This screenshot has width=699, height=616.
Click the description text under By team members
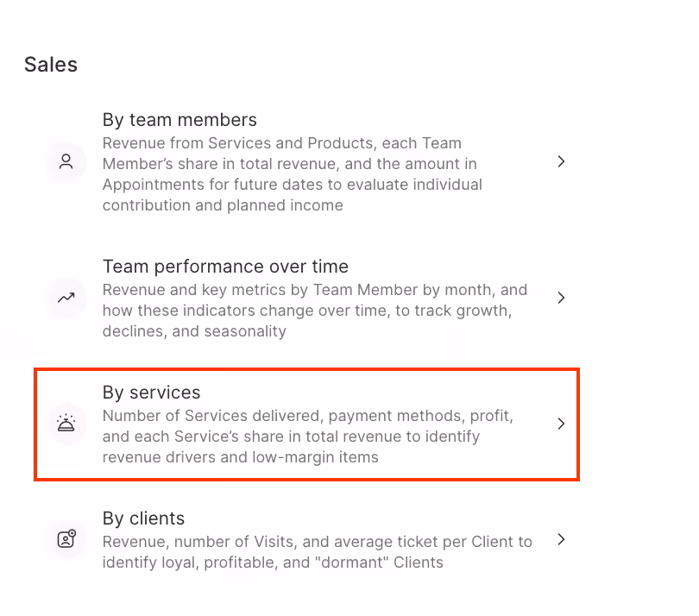pos(292,174)
